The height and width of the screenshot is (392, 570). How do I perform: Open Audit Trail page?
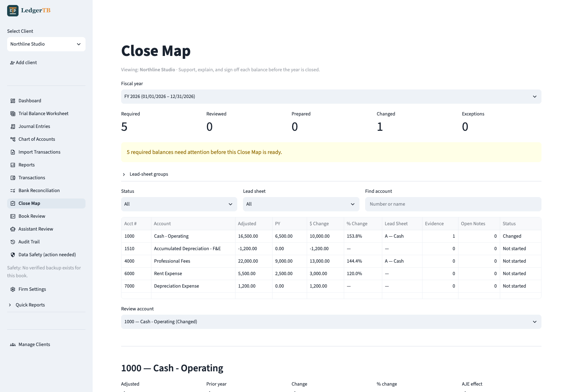(46, 242)
